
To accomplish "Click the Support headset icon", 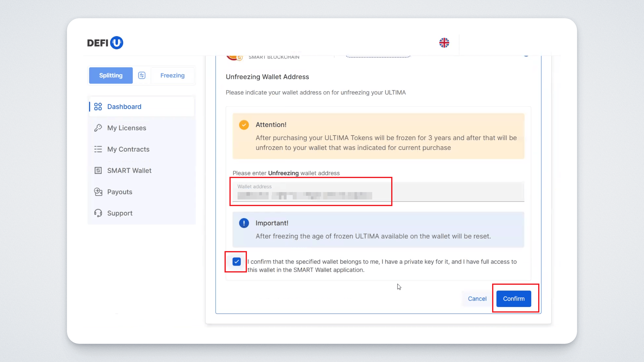I will (98, 213).
